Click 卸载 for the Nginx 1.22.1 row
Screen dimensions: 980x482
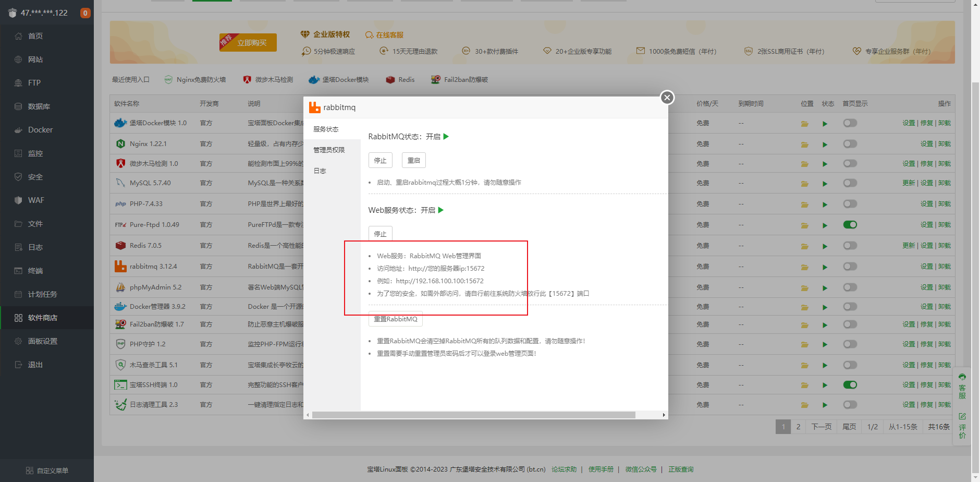coord(945,144)
